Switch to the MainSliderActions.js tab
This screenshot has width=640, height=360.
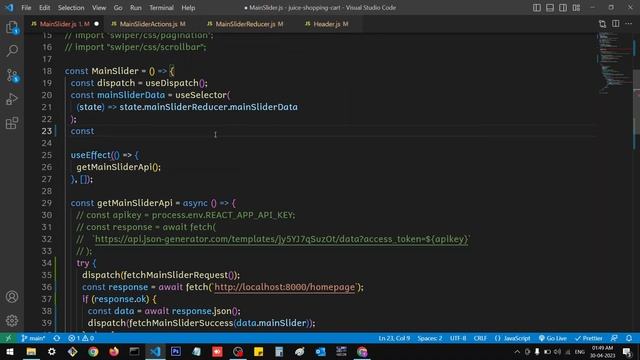[x=152, y=24]
